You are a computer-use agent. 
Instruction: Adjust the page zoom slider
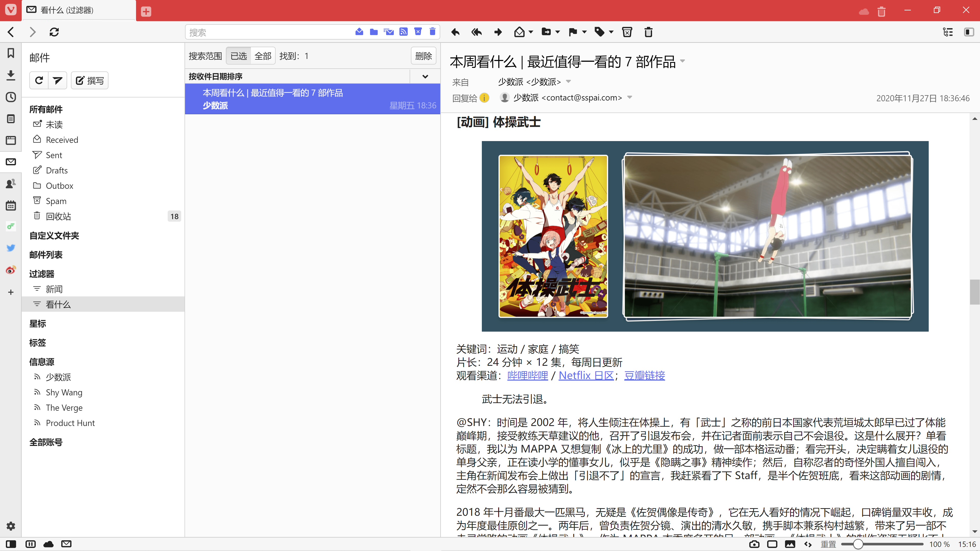click(x=858, y=544)
